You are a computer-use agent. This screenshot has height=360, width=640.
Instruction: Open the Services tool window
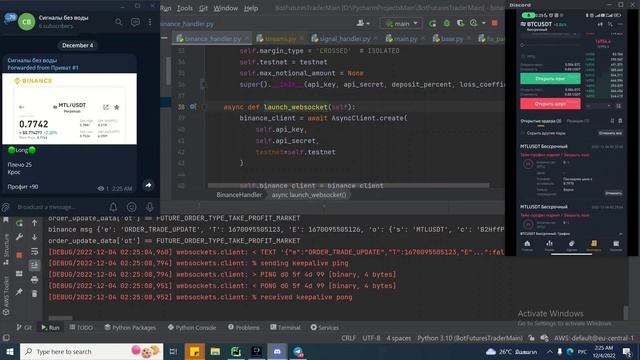[x=324, y=328]
